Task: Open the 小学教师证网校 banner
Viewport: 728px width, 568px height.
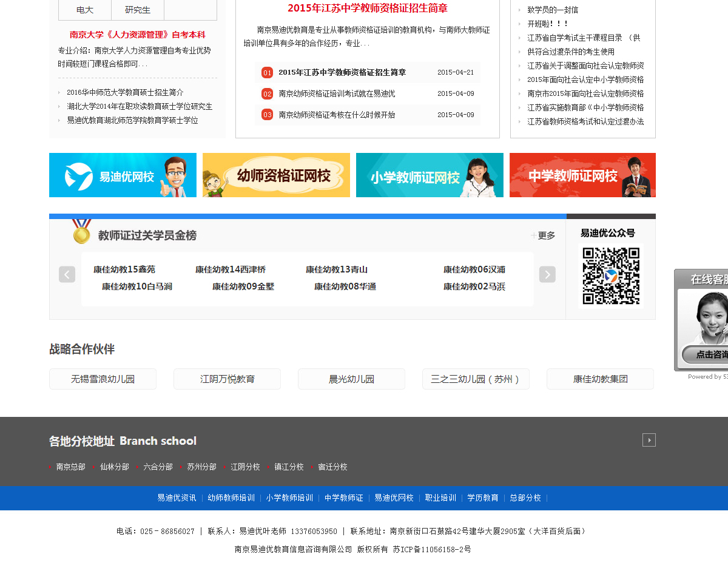Action: pos(430,175)
